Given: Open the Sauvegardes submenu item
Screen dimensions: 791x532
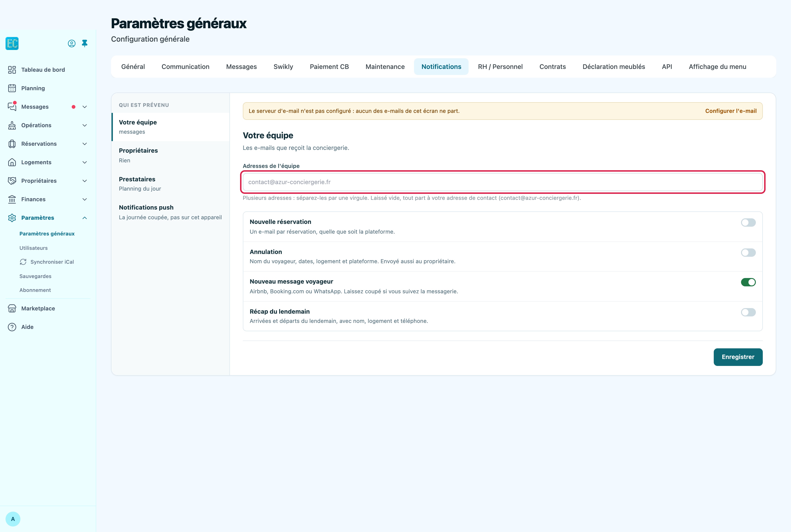Looking at the screenshot, I should point(35,276).
